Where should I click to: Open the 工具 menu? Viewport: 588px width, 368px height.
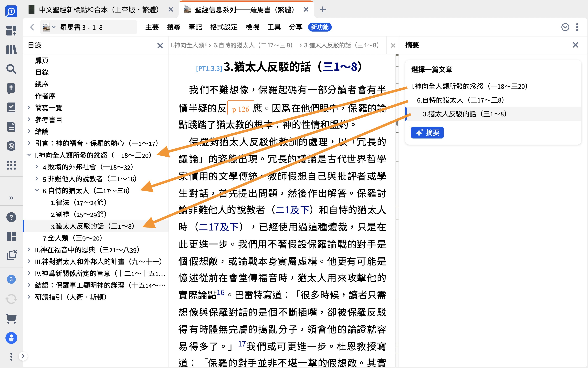point(274,27)
